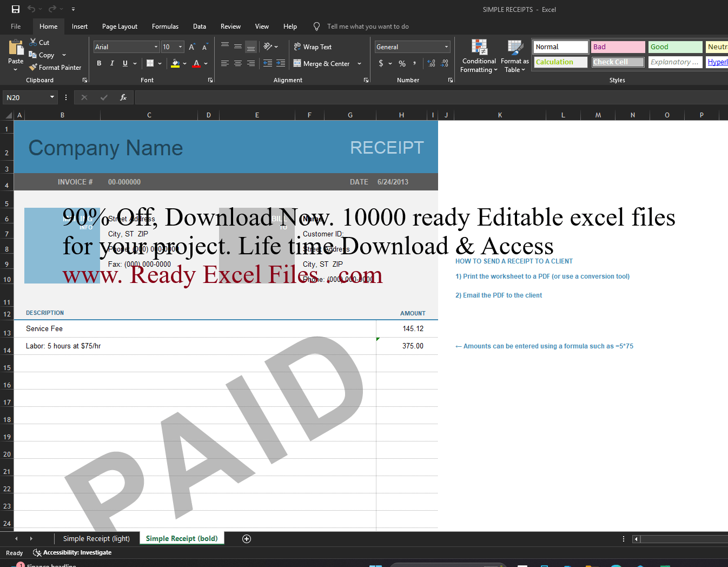Open the Format as Table gallery

pos(515,56)
